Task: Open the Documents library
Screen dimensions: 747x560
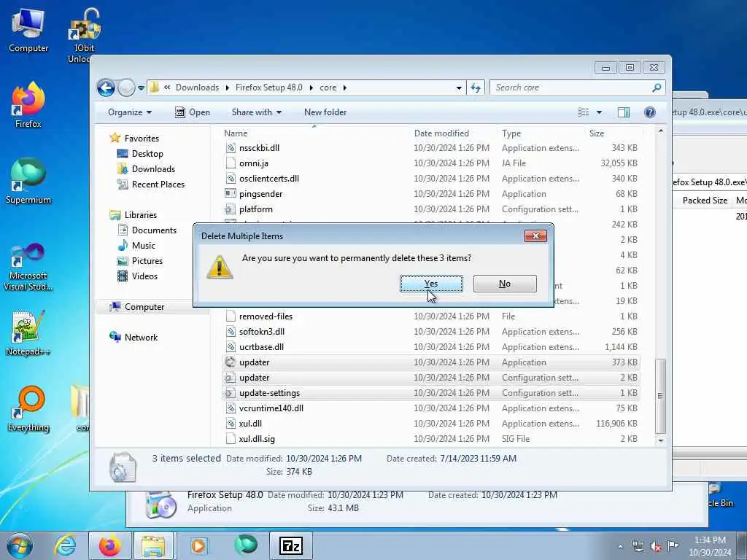Action: (x=154, y=230)
